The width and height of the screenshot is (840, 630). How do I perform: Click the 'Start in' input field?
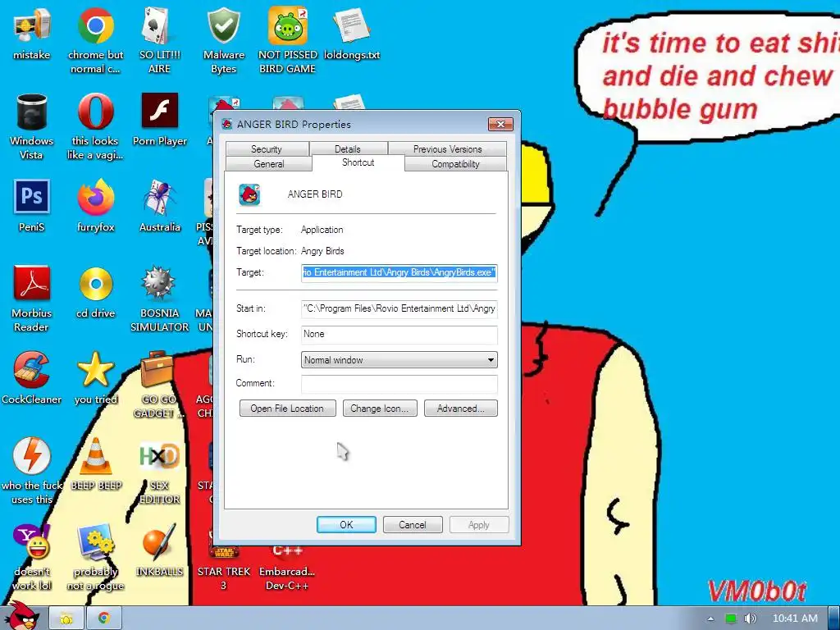coord(399,308)
